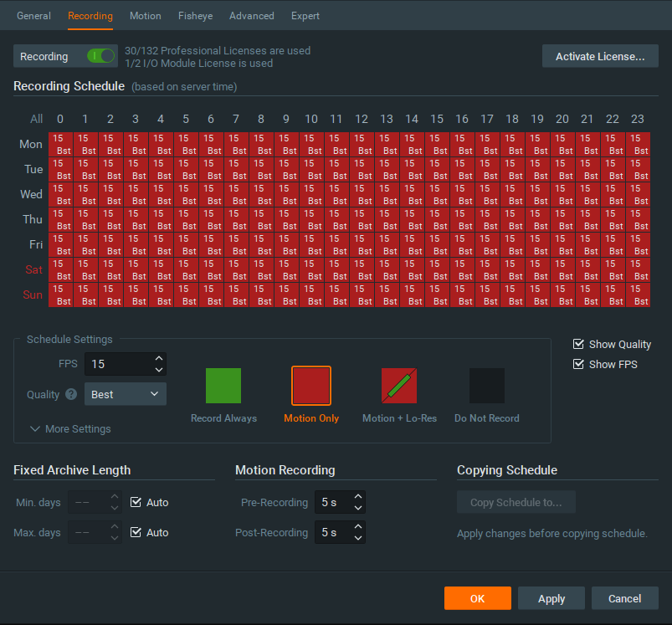
Task: Decrease Pre-Recording time with down arrow
Action: (x=358, y=508)
